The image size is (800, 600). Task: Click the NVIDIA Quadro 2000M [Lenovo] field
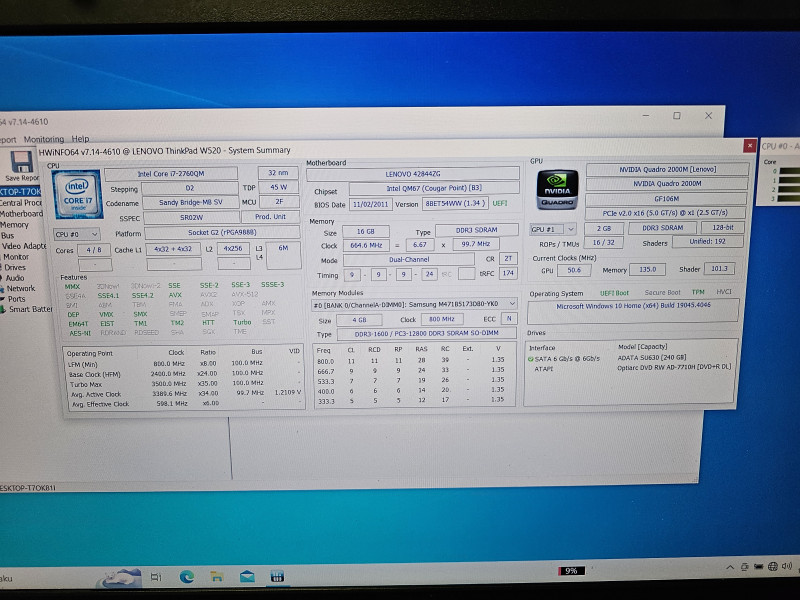coord(667,169)
